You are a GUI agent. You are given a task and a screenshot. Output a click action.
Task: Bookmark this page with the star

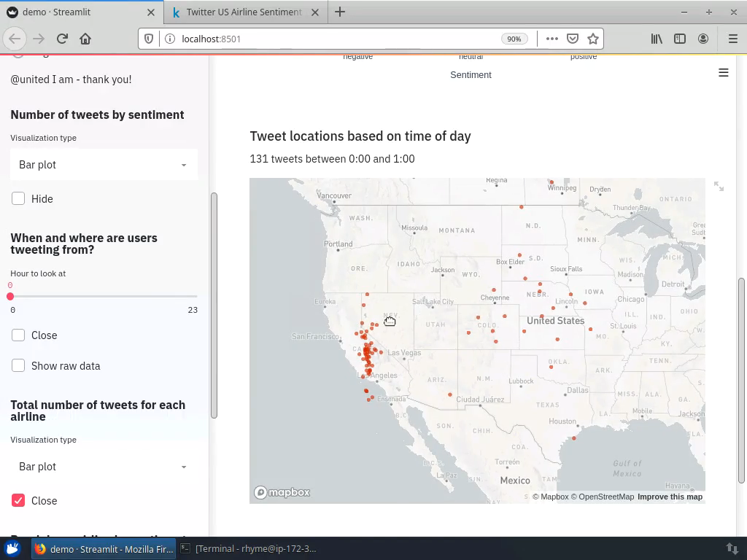tap(592, 39)
